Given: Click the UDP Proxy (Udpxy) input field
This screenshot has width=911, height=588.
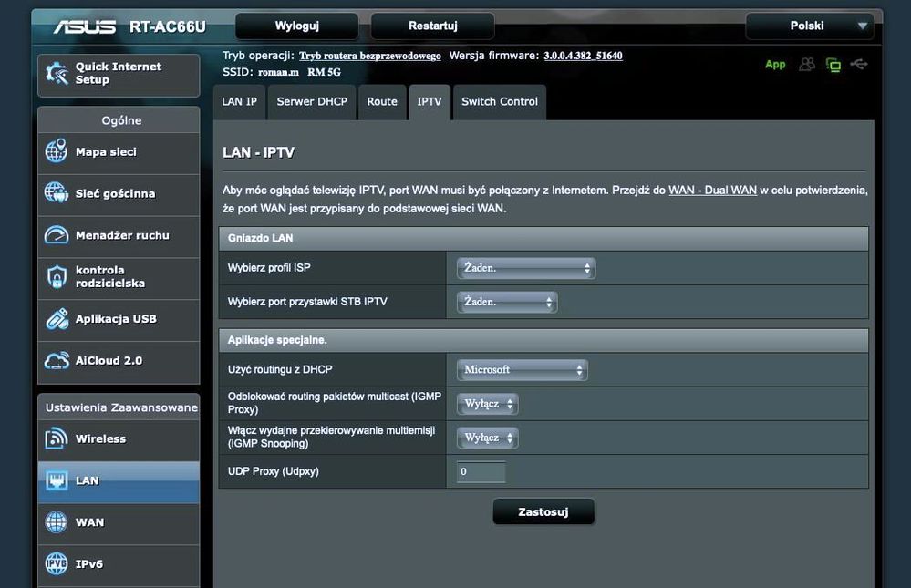Looking at the screenshot, I should click(481, 472).
